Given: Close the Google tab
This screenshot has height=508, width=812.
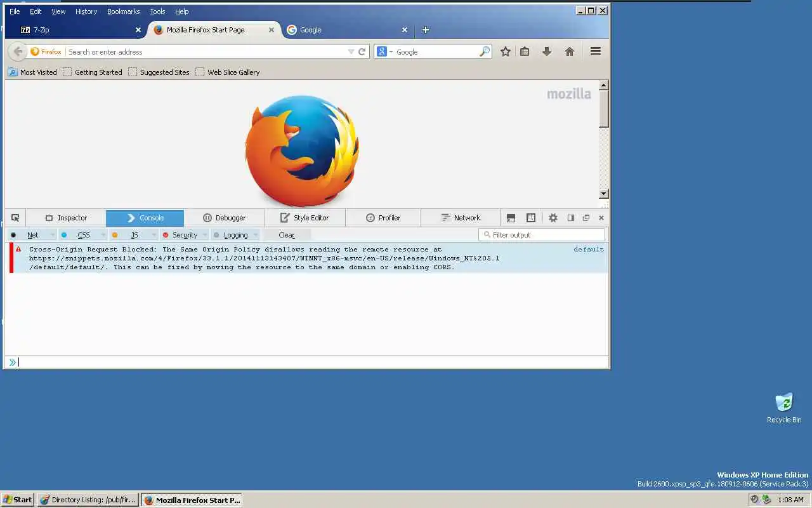Looking at the screenshot, I should tap(405, 30).
